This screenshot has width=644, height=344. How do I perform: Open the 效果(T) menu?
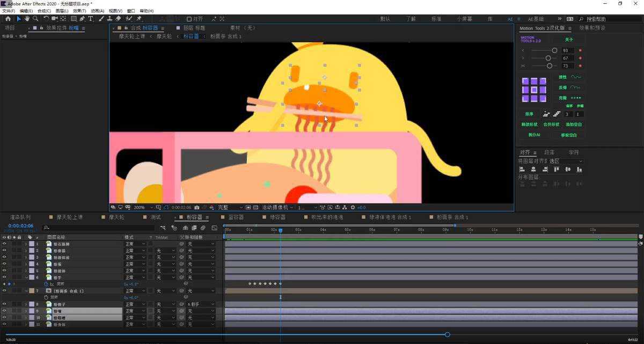[79, 11]
